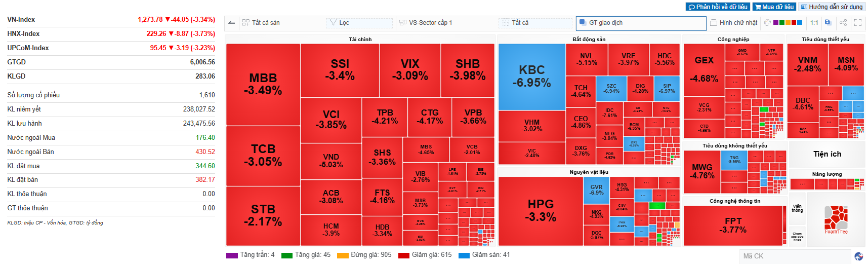Screen dimensions: 868x264
Task: Open the 'GT giao dịch' metric dropdown
Action: (x=641, y=23)
